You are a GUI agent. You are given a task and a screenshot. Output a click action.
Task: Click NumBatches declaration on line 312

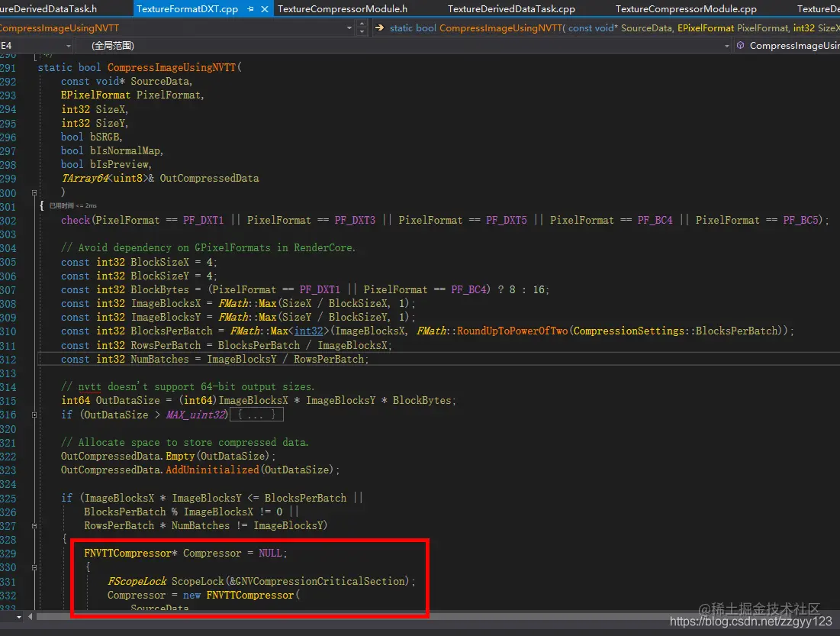[x=159, y=360]
